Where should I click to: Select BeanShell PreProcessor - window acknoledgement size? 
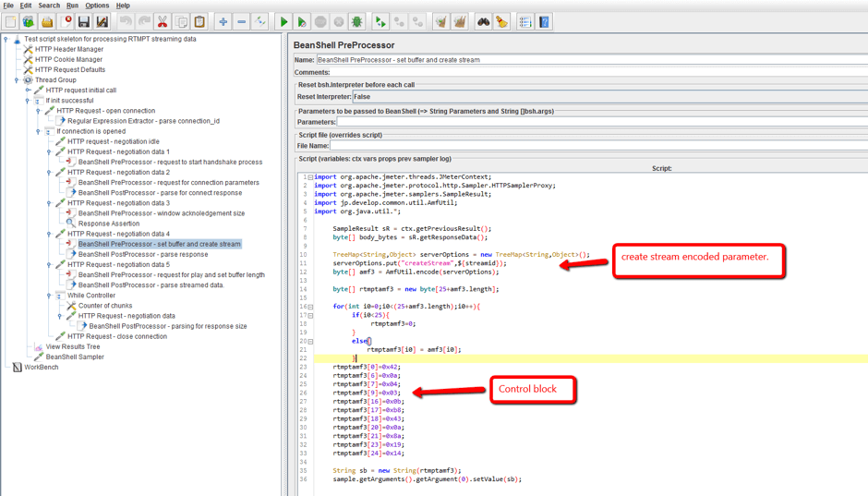point(161,213)
